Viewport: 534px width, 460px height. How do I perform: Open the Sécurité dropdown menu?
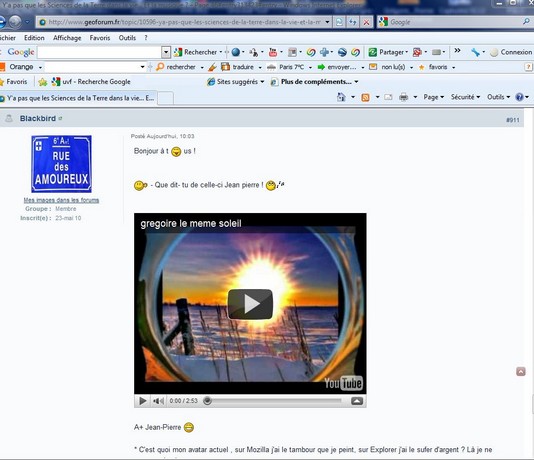pos(465,97)
